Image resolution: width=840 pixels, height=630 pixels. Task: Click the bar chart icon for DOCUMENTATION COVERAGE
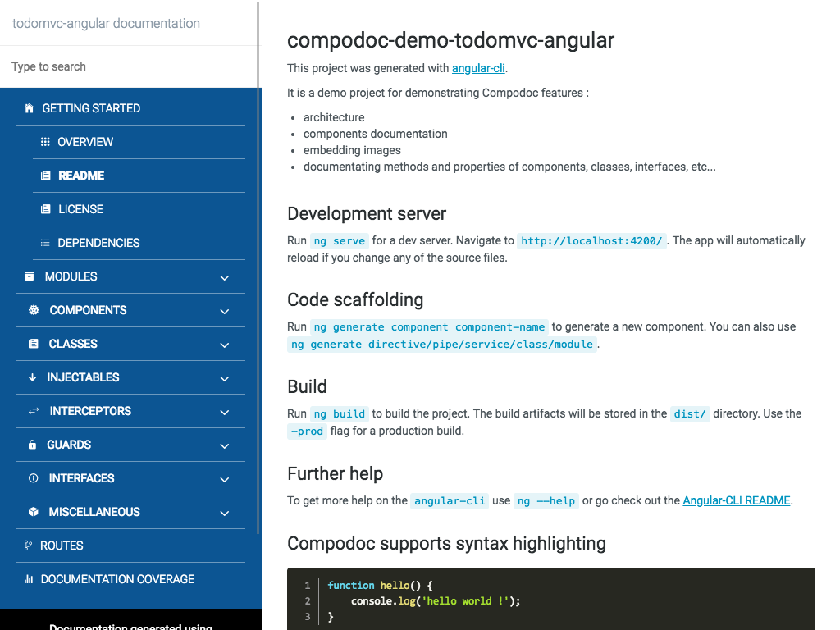point(27,579)
